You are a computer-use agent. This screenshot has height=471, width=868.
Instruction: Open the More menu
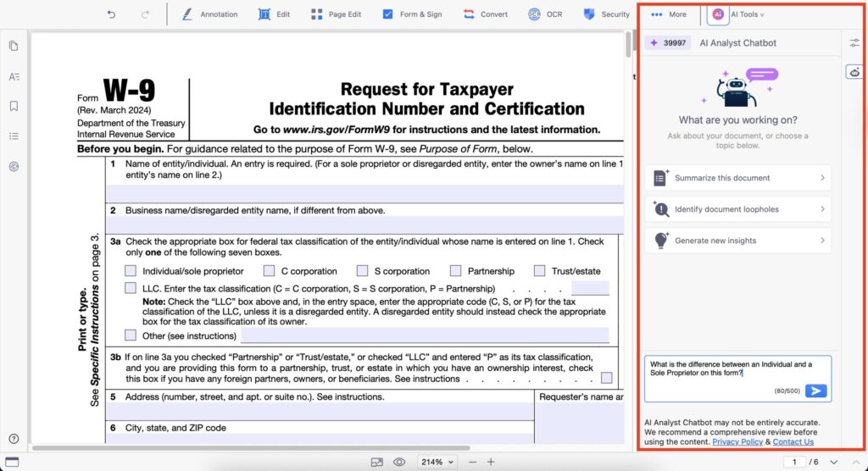(x=669, y=14)
